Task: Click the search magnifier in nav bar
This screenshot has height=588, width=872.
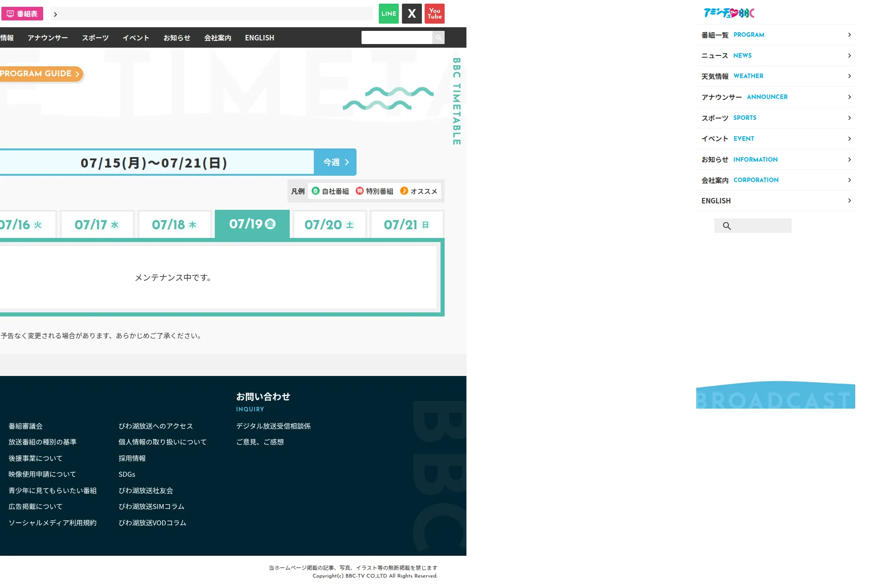Action: [438, 38]
